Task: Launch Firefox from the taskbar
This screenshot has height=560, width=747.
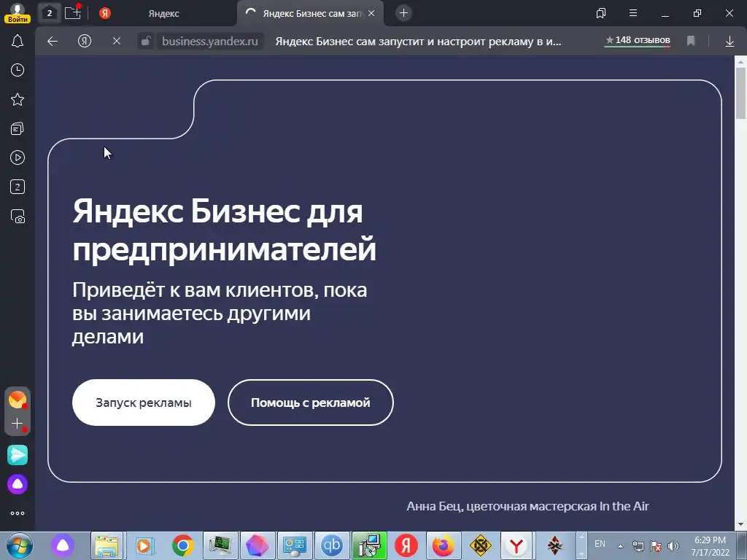Action: tap(443, 545)
